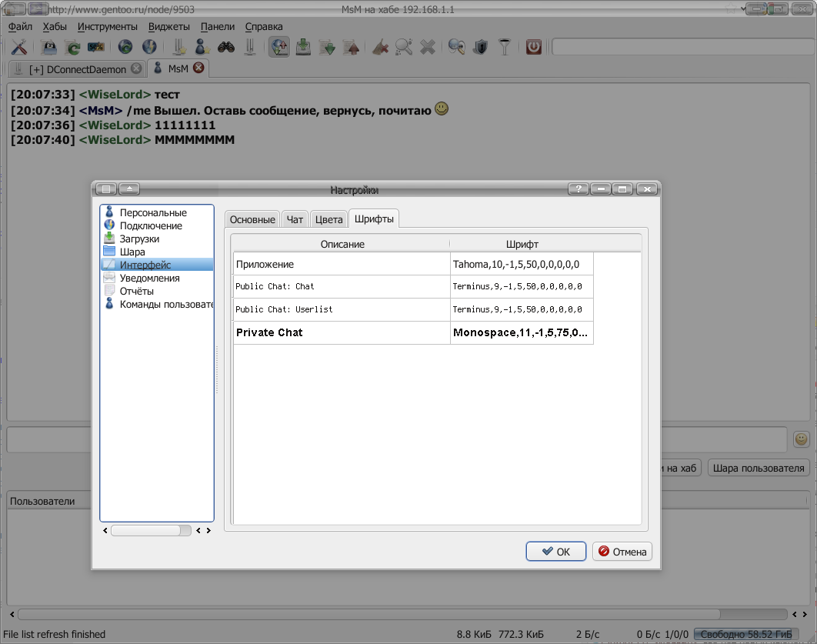Viewport: 817px width, 644px height.
Task: Switch to the [+] DConnectDaemon hub tab
Action: 78,69
